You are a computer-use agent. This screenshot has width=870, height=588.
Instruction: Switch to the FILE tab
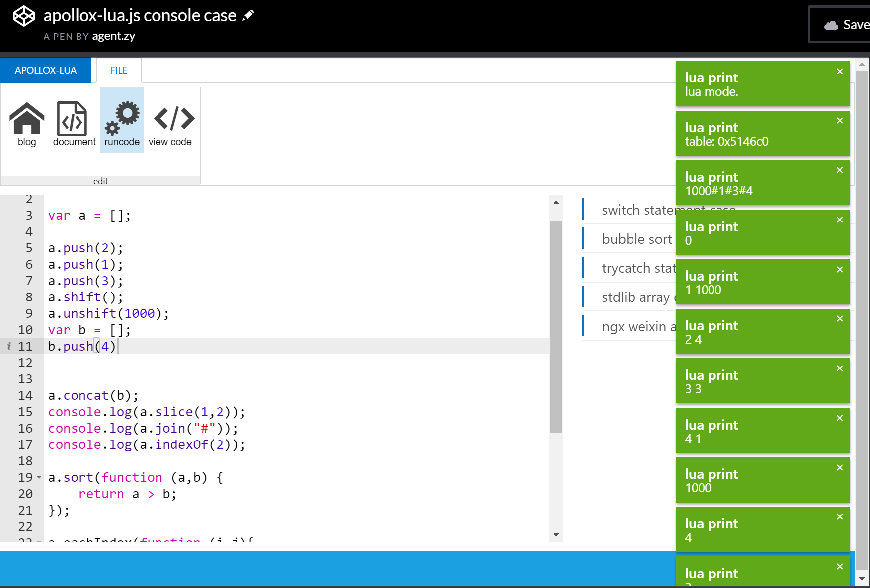point(119,70)
